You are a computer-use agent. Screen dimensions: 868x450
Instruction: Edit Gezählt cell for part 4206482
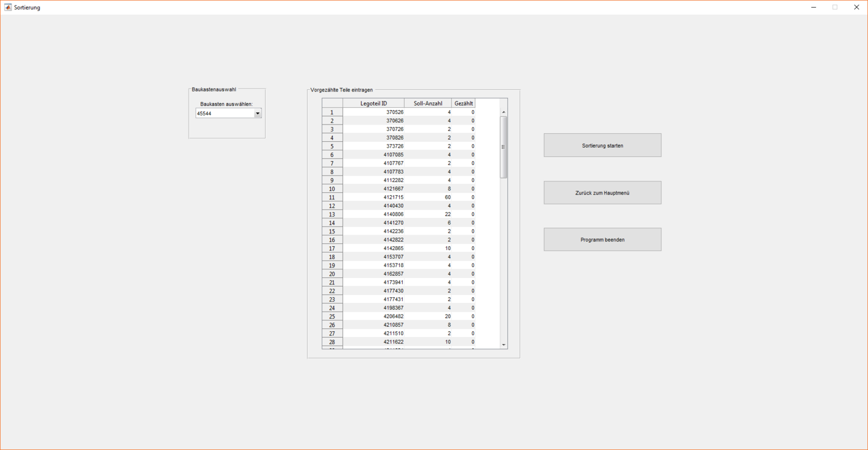(x=464, y=317)
